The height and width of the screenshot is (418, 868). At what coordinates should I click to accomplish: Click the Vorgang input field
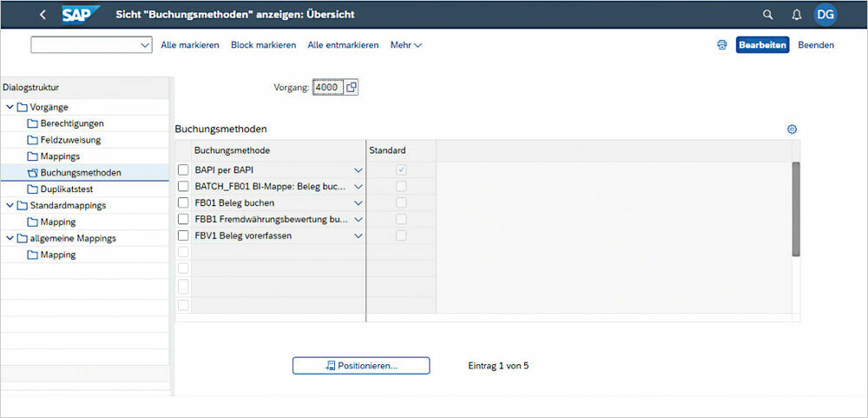coord(327,87)
